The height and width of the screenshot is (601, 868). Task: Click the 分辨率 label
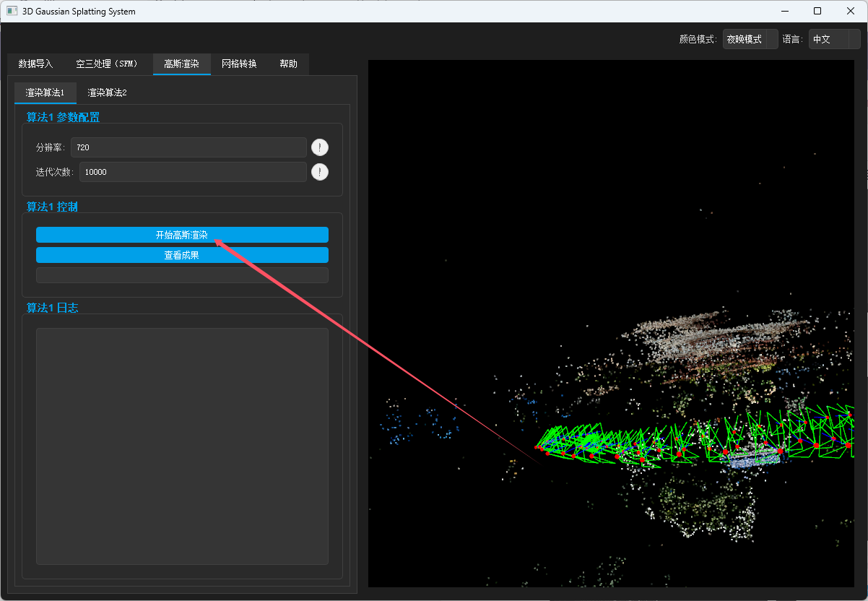[x=51, y=147]
